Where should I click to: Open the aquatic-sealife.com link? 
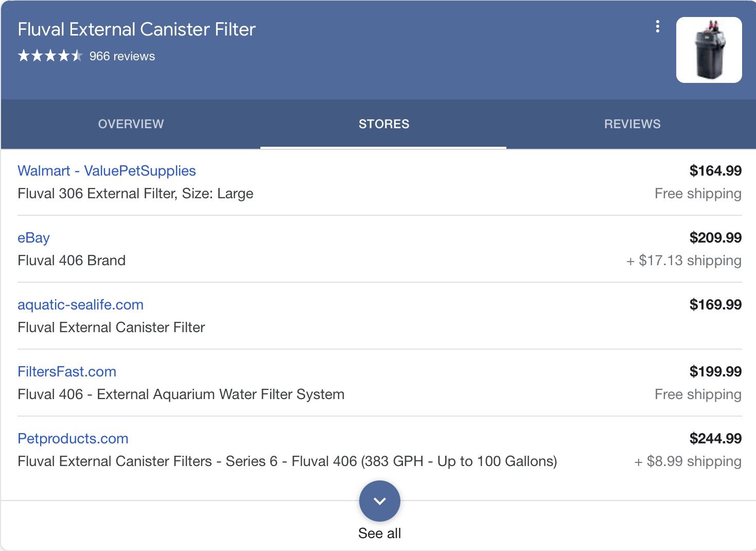[80, 305]
